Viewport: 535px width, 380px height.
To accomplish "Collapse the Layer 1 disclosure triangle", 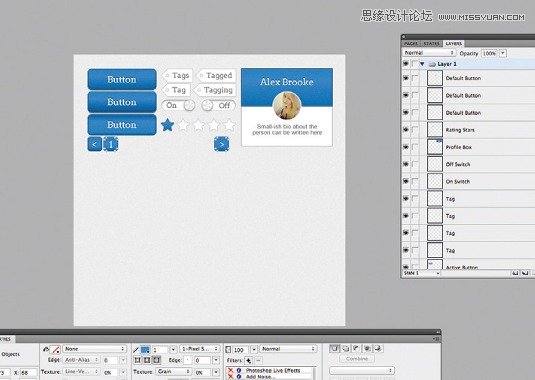I will [x=422, y=64].
